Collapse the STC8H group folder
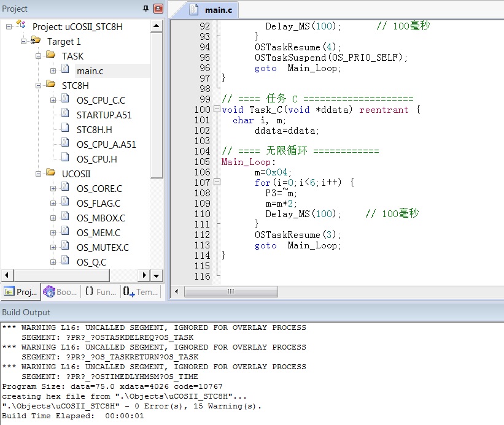Image resolution: width=504 pixels, height=425 pixels. tap(38, 86)
